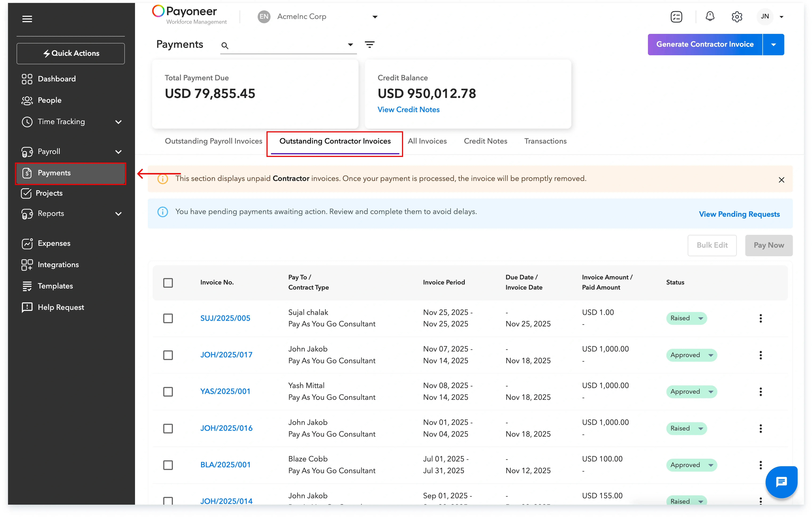The width and height of the screenshot is (812, 518).
Task: Open the chat support bubble
Action: [x=781, y=482]
